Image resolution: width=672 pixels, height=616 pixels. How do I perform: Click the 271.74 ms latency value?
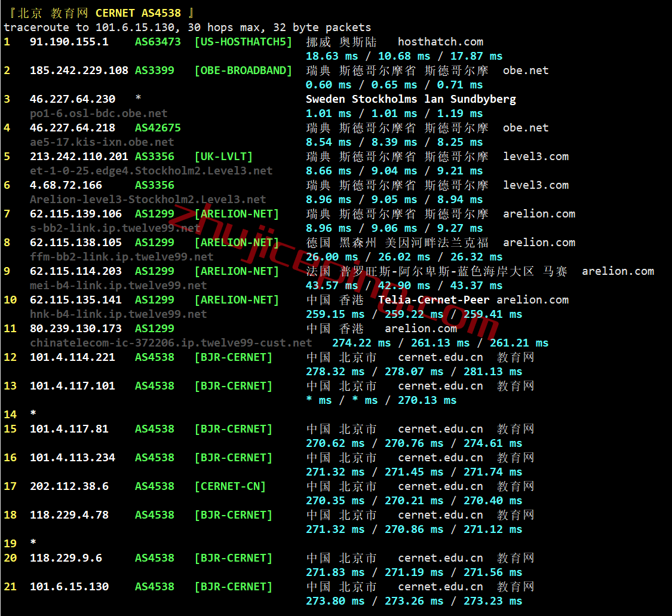[x=493, y=473]
